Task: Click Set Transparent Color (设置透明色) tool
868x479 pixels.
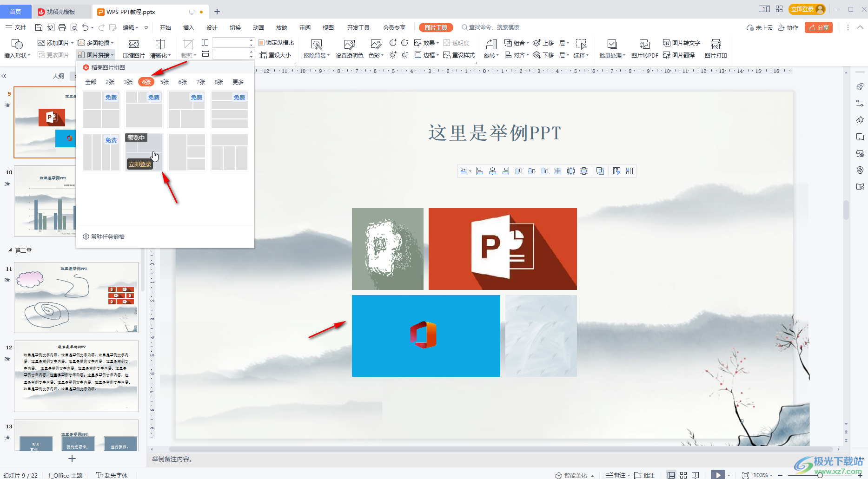Action: tap(350, 49)
